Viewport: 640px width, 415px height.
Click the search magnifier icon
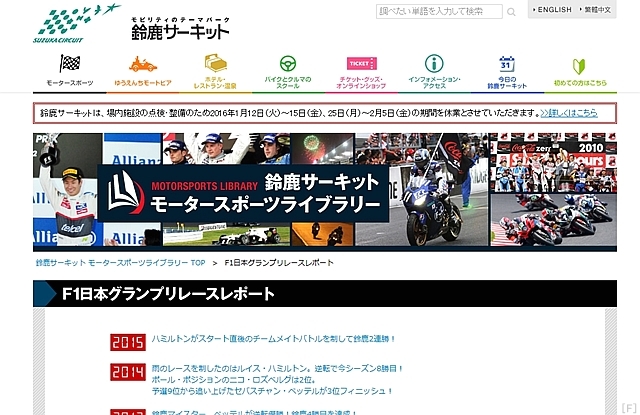(511, 12)
